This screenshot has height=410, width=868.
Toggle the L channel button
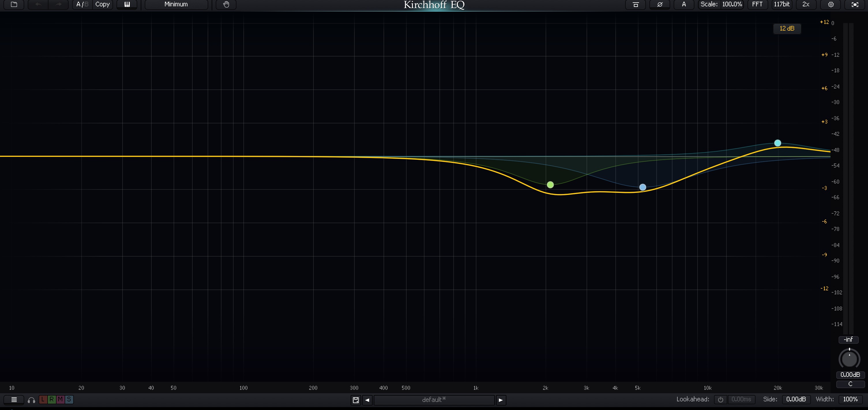point(43,399)
